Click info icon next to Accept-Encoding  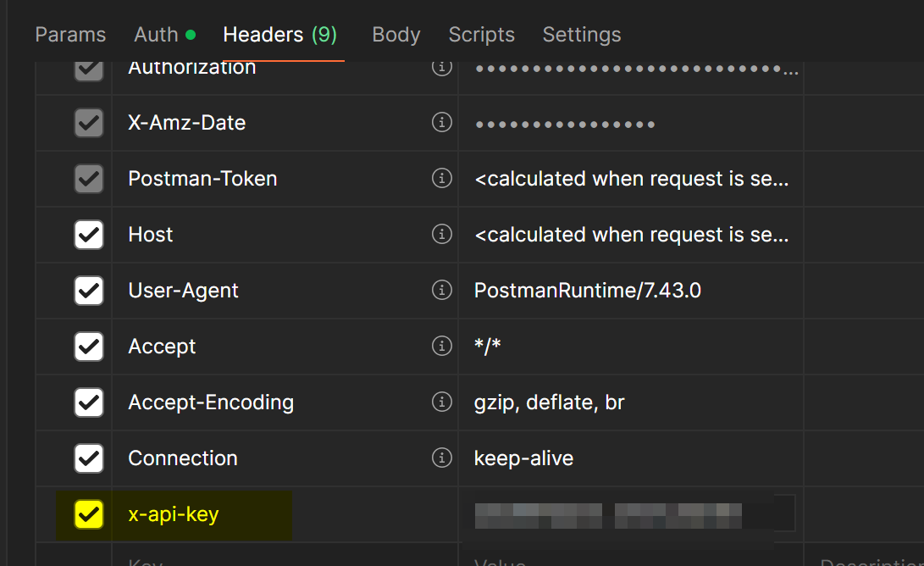(441, 402)
